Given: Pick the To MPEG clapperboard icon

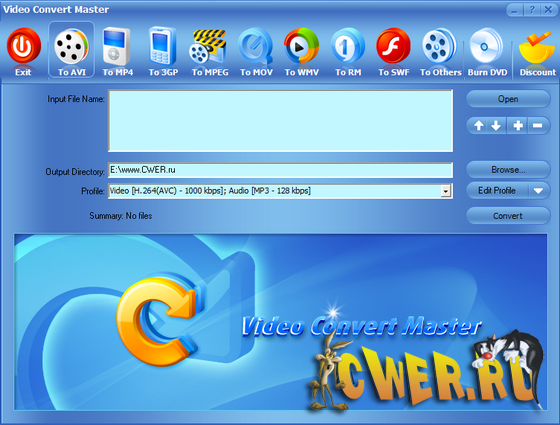Looking at the screenshot, I should (208, 46).
